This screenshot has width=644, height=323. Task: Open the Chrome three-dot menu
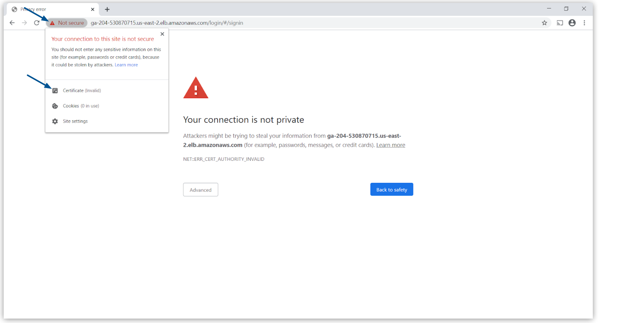(585, 23)
